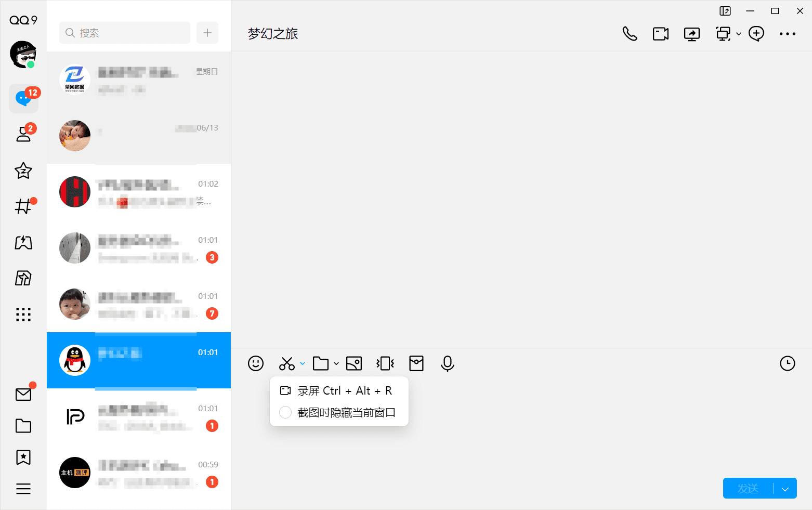Click chat title 梦幻之旅
This screenshot has width=812, height=510.
(273, 34)
